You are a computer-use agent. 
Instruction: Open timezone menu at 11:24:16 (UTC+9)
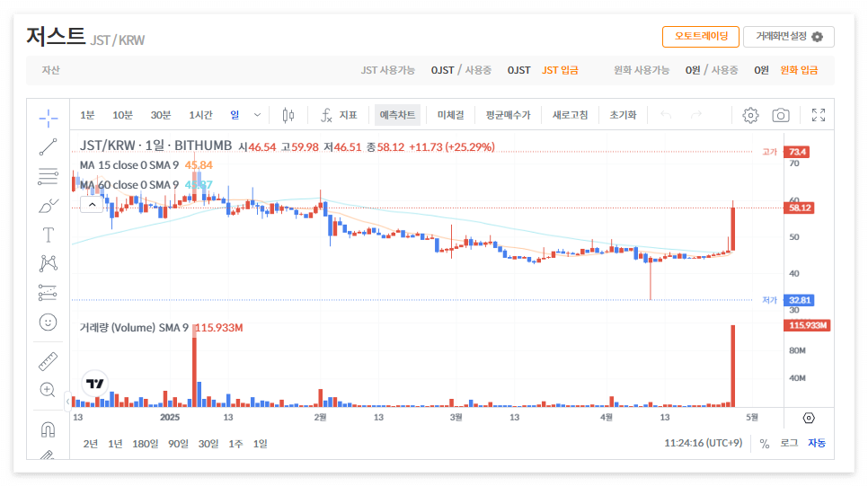point(703,443)
